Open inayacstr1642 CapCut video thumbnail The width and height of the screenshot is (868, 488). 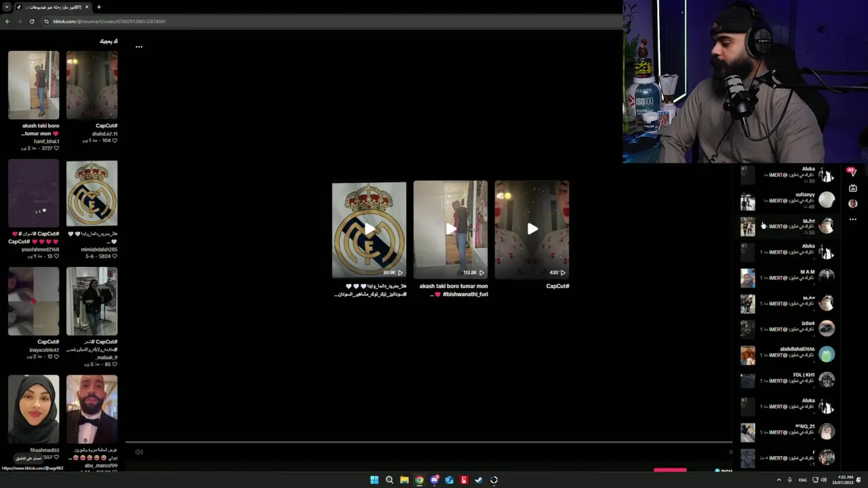[x=33, y=301]
